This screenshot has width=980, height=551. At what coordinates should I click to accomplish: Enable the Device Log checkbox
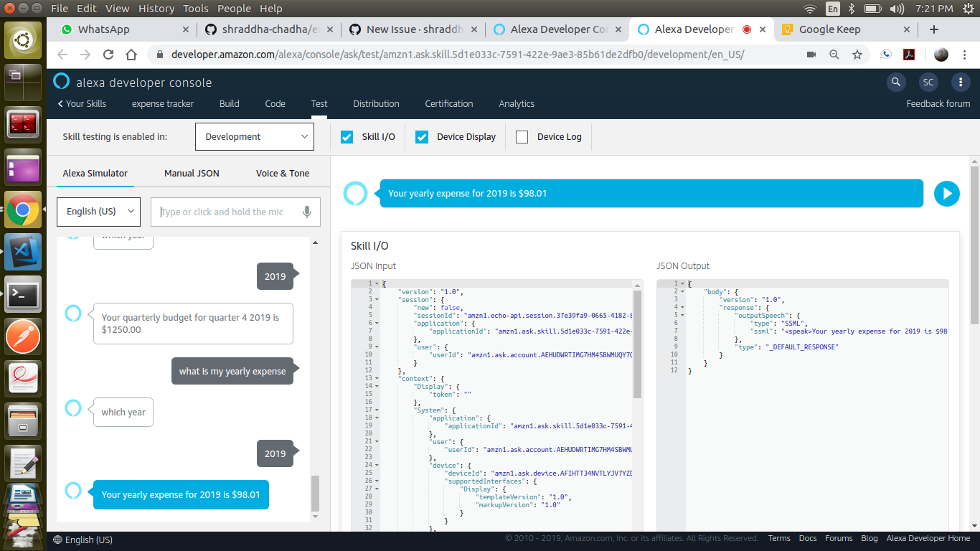[x=522, y=137]
